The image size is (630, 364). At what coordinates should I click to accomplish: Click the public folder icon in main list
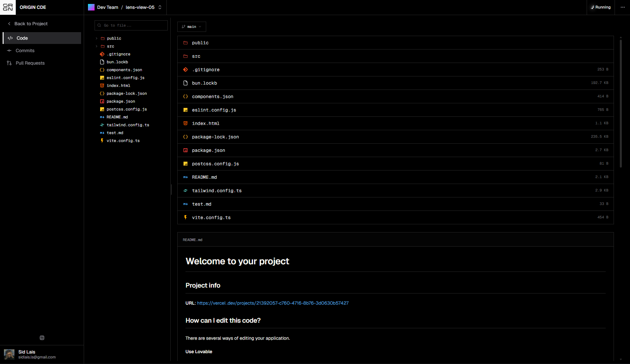point(185,43)
